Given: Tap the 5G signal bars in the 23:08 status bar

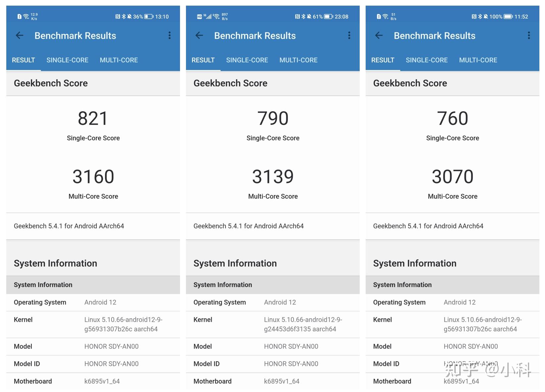Looking at the screenshot, I should 207,16.
